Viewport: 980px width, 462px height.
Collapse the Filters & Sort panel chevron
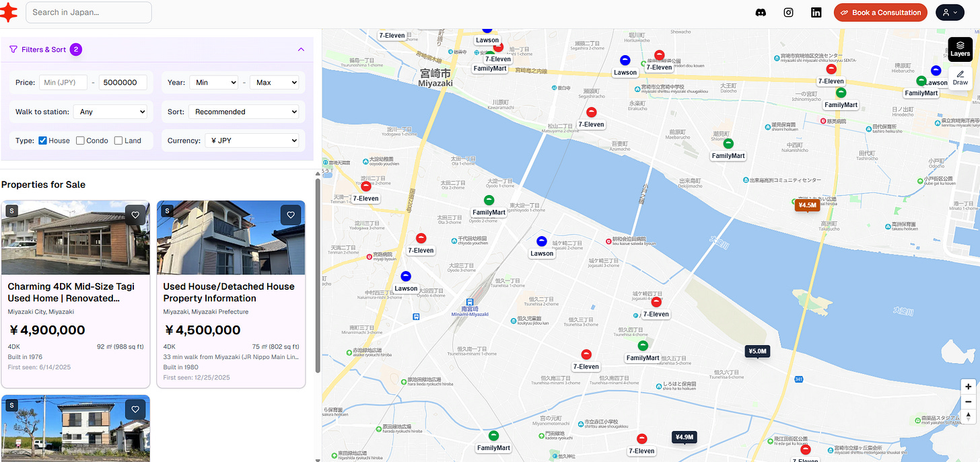coord(301,49)
